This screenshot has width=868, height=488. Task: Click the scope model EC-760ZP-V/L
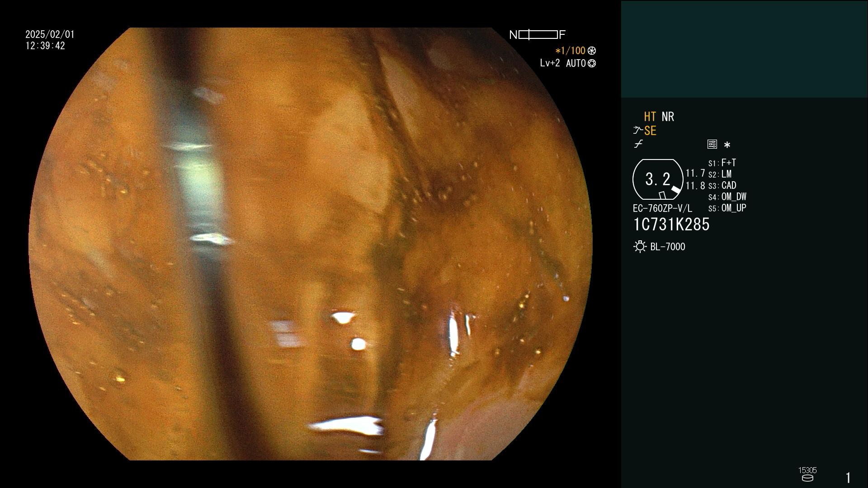click(662, 208)
